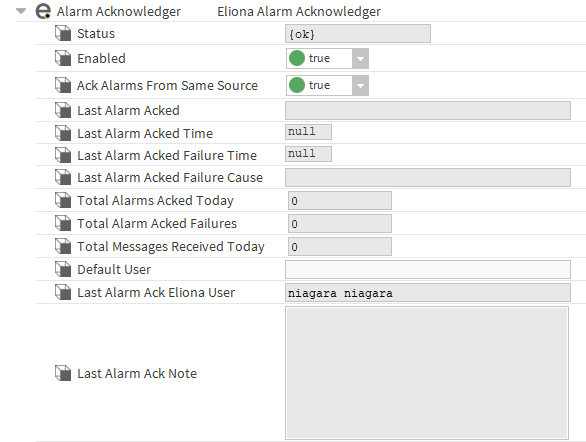This screenshot has height=442, width=586.
Task: Click the Last Alarm Acked Failure Cause field
Action: click(x=428, y=177)
